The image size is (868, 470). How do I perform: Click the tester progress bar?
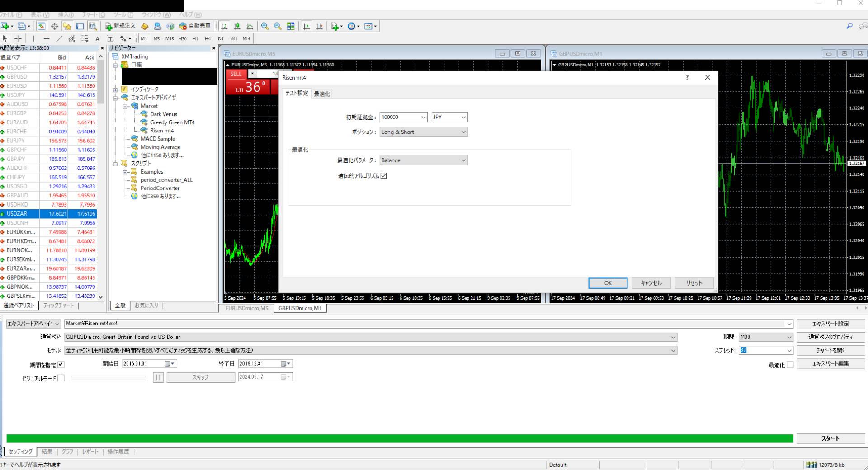400,439
